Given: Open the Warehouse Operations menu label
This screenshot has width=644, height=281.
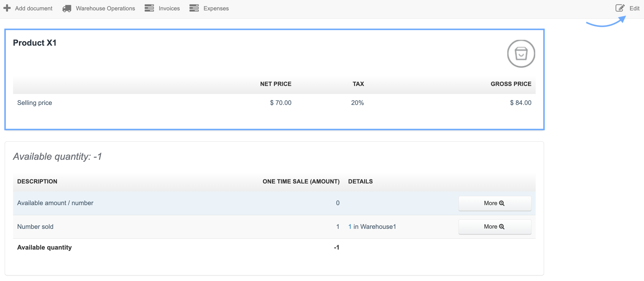Looking at the screenshot, I should pos(105,8).
